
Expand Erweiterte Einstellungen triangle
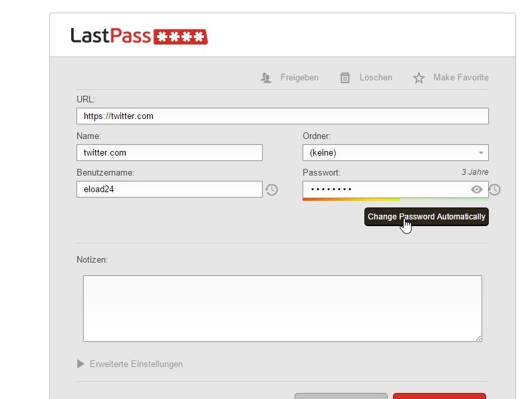[x=80, y=364]
